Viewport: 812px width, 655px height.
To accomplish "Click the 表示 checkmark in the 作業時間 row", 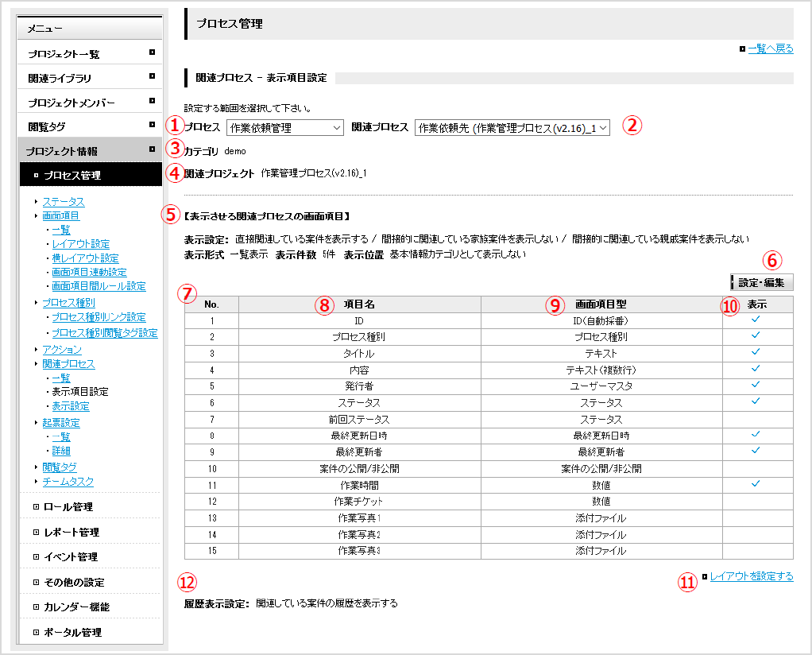I will 756,483.
